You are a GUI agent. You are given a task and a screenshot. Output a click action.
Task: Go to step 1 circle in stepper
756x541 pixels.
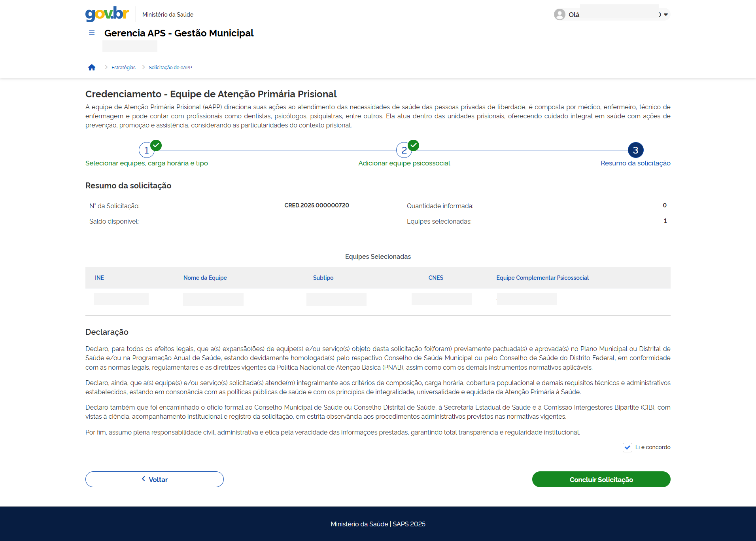pos(146,150)
